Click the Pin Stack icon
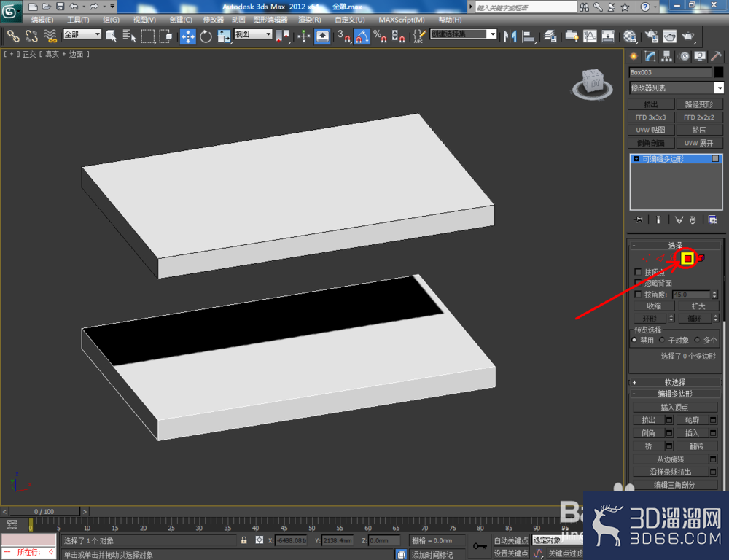 tap(639, 219)
